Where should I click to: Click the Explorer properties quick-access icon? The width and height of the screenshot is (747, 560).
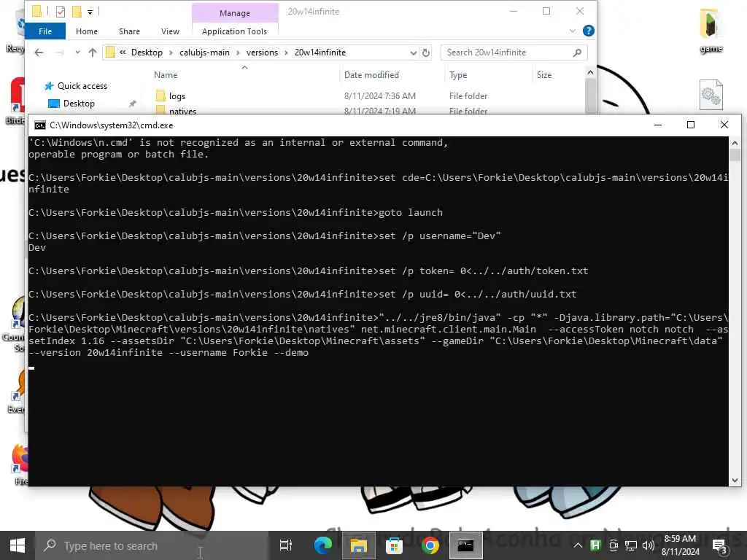point(60,12)
